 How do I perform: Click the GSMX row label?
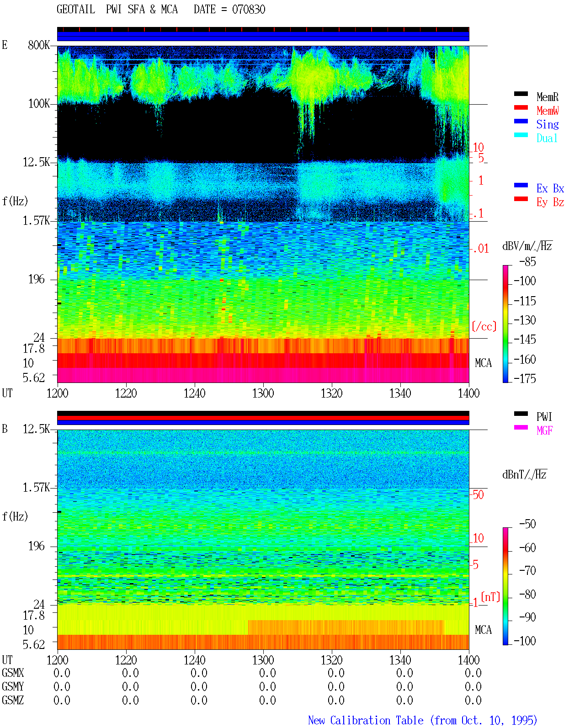point(13,673)
